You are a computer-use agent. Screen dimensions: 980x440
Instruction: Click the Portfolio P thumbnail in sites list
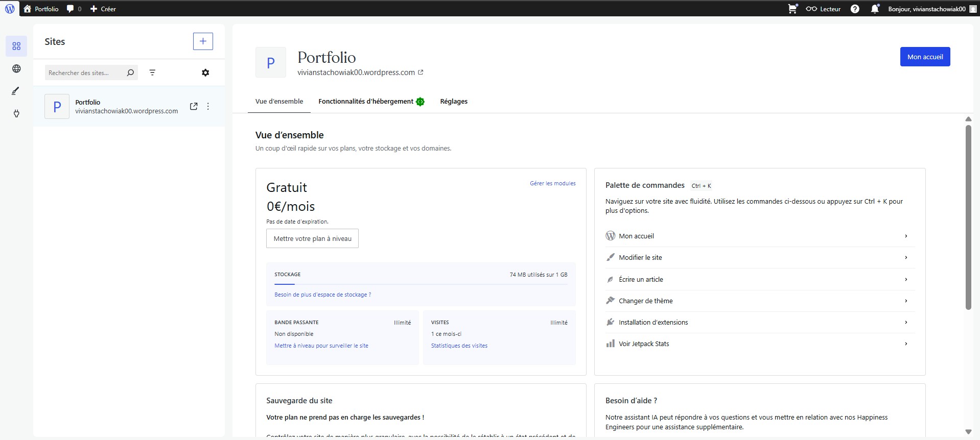[57, 106]
